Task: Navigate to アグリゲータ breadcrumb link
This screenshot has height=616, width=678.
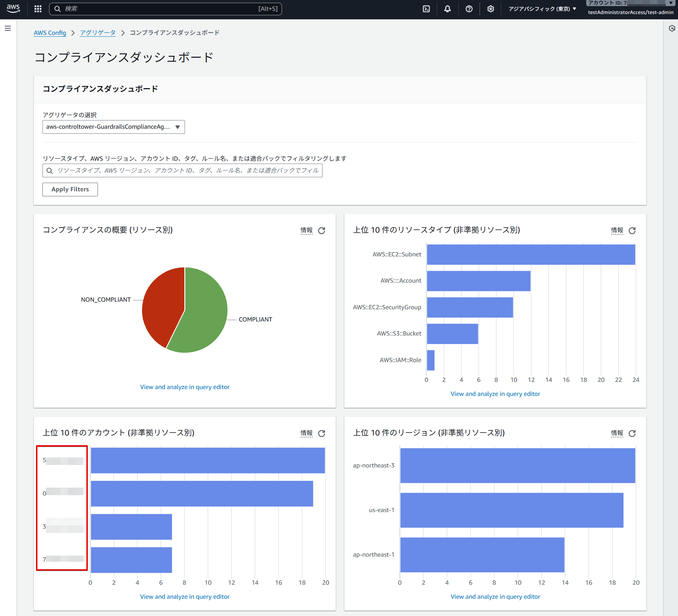Action: click(x=98, y=33)
